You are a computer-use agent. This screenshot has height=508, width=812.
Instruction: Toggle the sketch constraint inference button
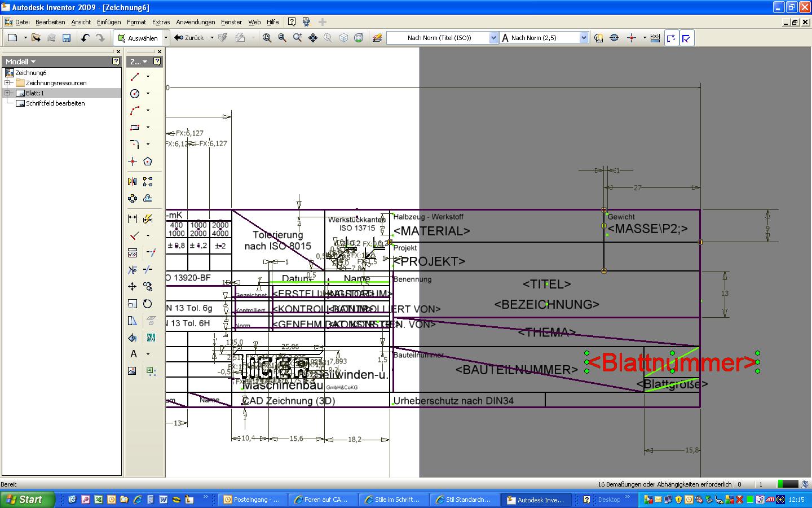click(671, 38)
